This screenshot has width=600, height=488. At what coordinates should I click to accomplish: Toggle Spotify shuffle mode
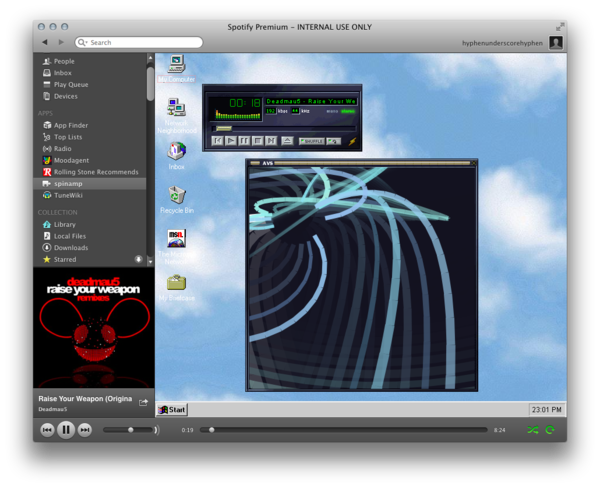pos(533,430)
